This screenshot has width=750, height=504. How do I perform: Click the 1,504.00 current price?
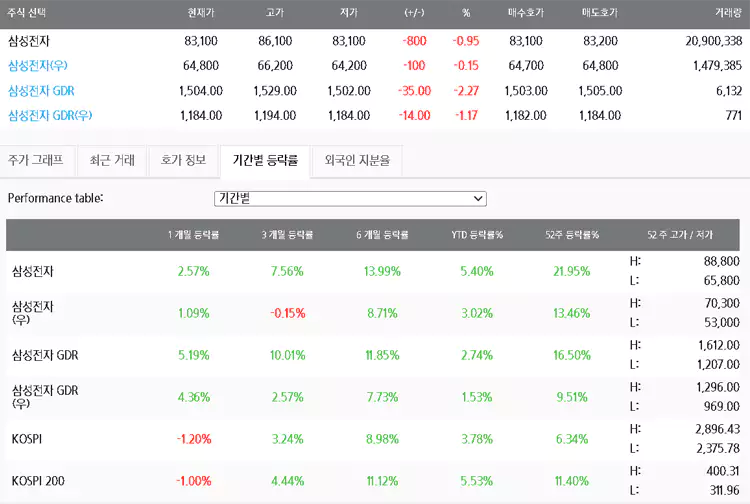tap(201, 90)
